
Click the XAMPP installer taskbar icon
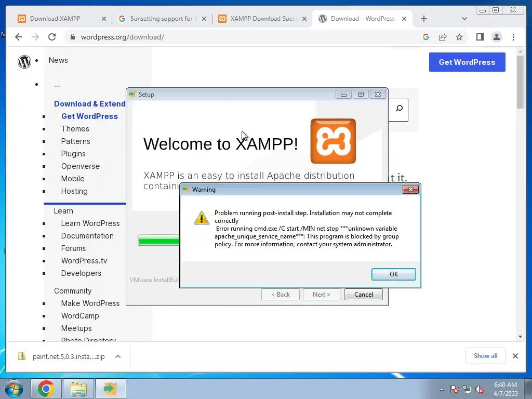110,389
